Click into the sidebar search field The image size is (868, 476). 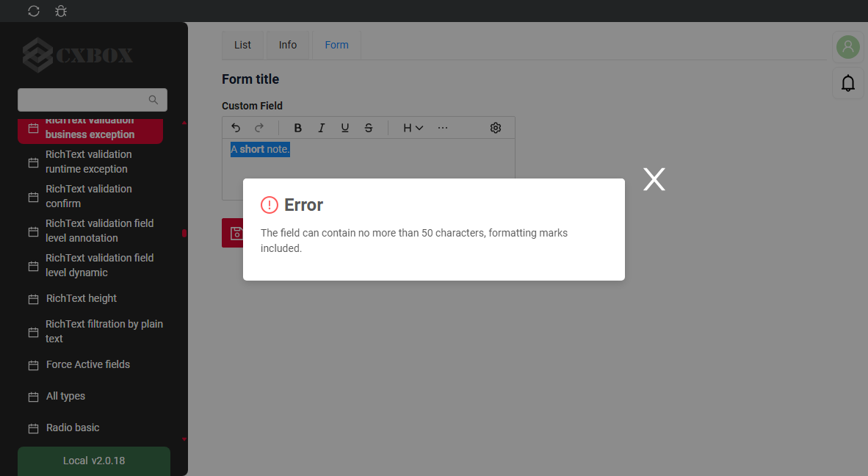[x=93, y=100]
